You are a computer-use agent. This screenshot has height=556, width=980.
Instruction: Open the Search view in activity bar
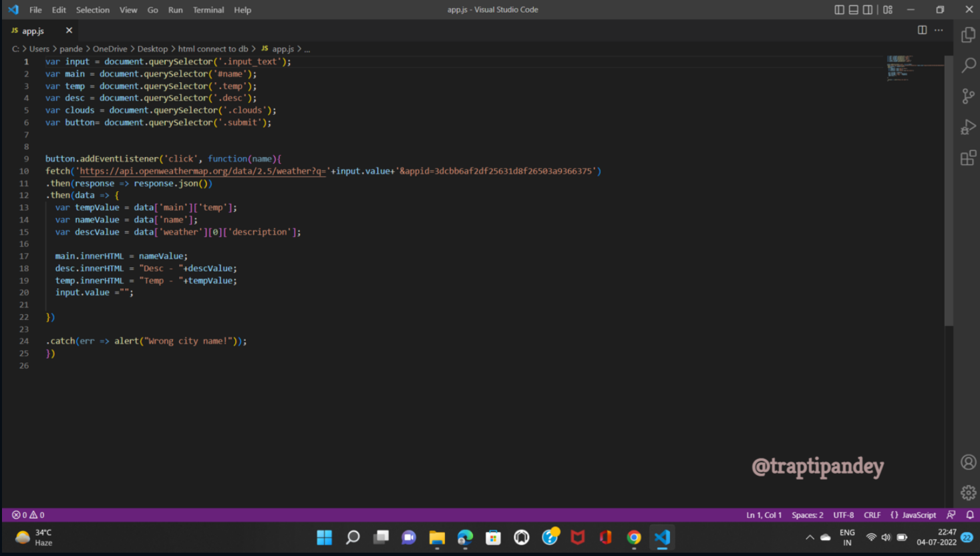click(968, 65)
